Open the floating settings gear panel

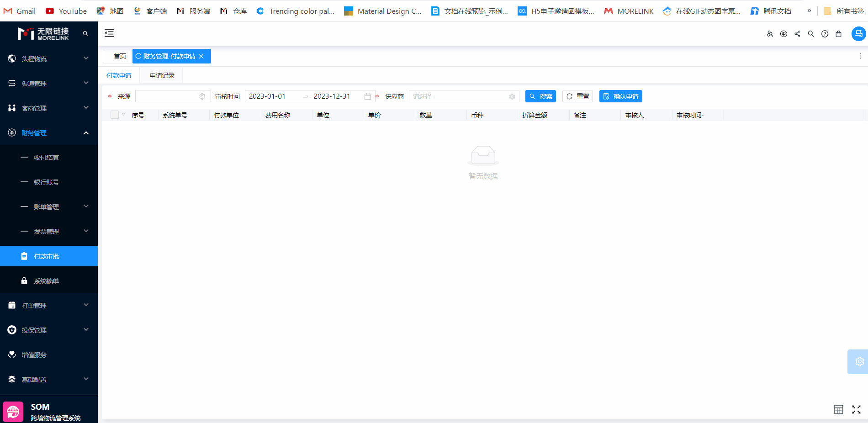[x=859, y=362]
